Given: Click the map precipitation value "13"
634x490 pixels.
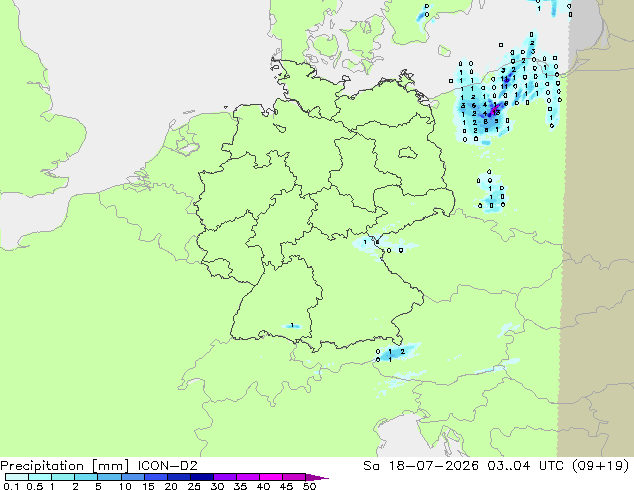Looking at the screenshot, I should (x=497, y=112).
